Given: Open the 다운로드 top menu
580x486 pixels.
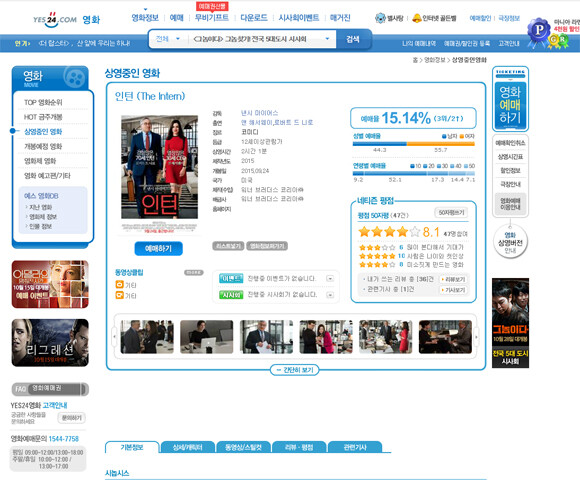Looking at the screenshot, I should pos(254,18).
